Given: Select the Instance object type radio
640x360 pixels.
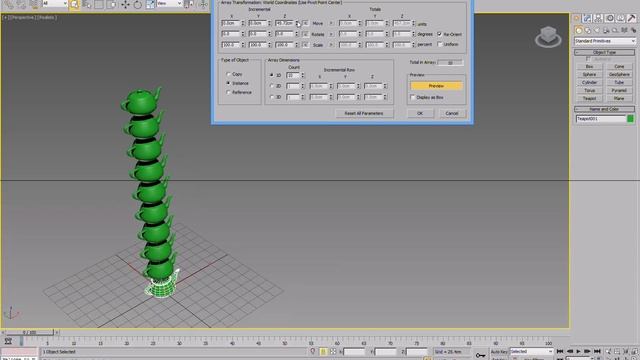Looking at the screenshot, I should pos(229,83).
